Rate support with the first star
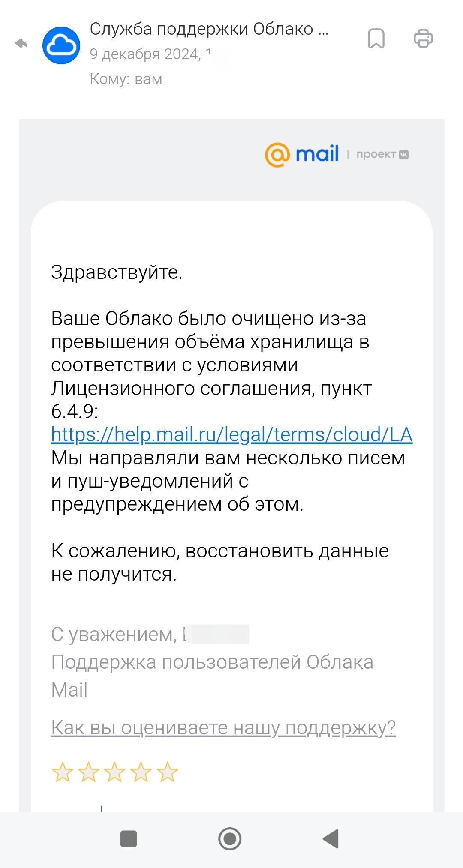The width and height of the screenshot is (463, 868). (x=63, y=772)
